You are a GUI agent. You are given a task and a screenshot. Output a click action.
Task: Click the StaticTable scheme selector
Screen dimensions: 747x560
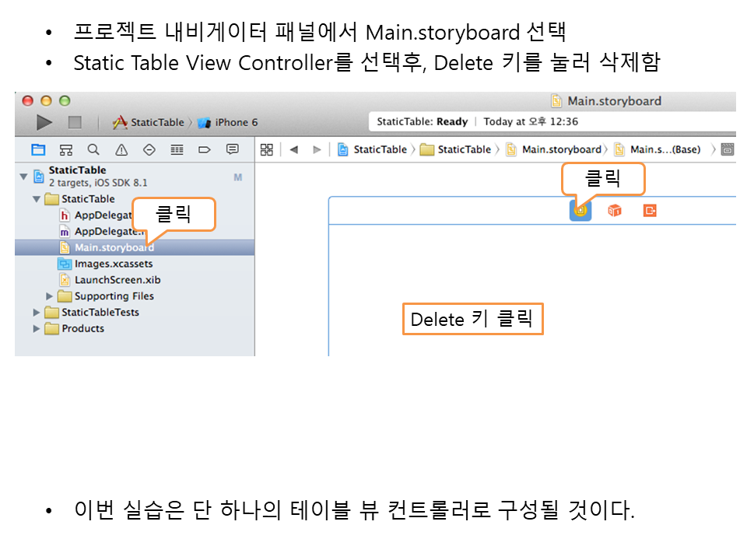click(x=156, y=122)
